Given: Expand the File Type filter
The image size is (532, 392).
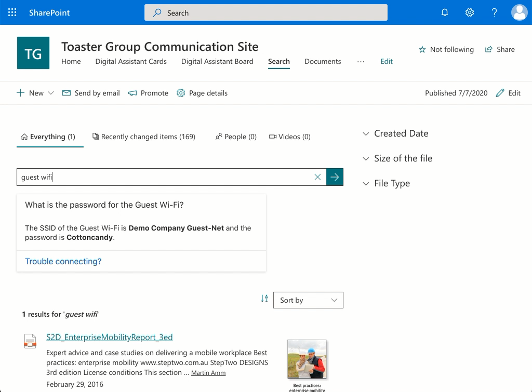Looking at the screenshot, I should 387,183.
